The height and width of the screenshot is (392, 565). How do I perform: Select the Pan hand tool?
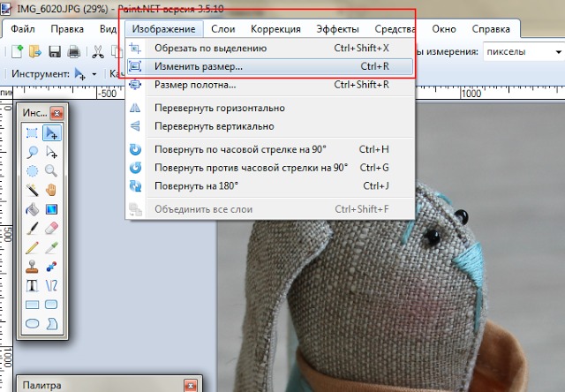click(51, 190)
